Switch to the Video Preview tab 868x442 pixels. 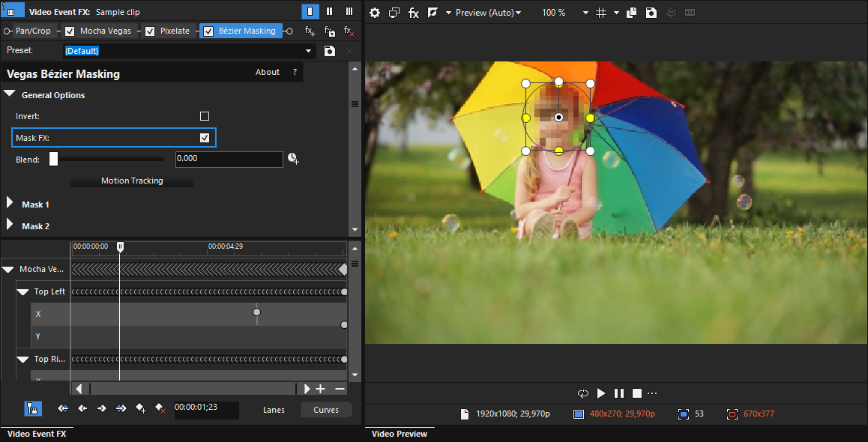pos(400,434)
